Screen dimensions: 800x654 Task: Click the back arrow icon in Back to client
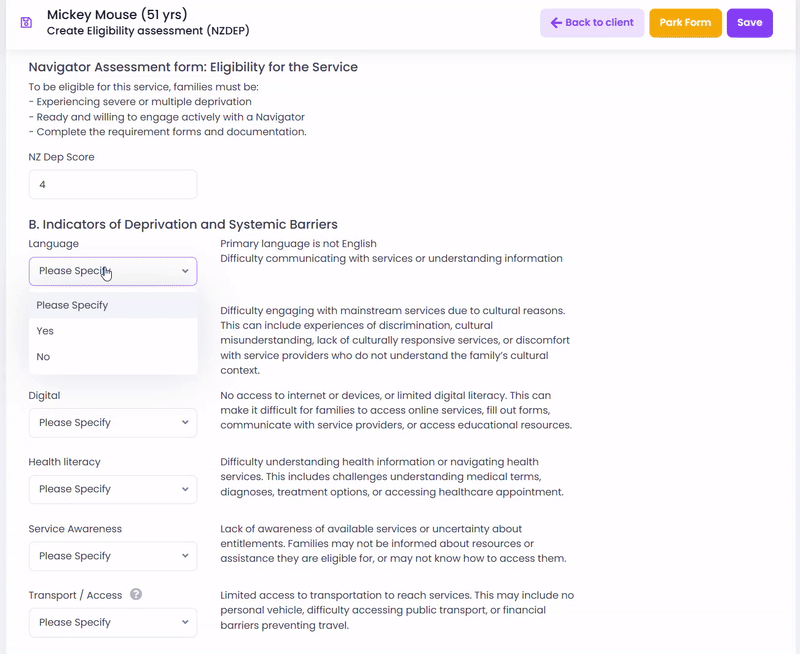[556, 22]
